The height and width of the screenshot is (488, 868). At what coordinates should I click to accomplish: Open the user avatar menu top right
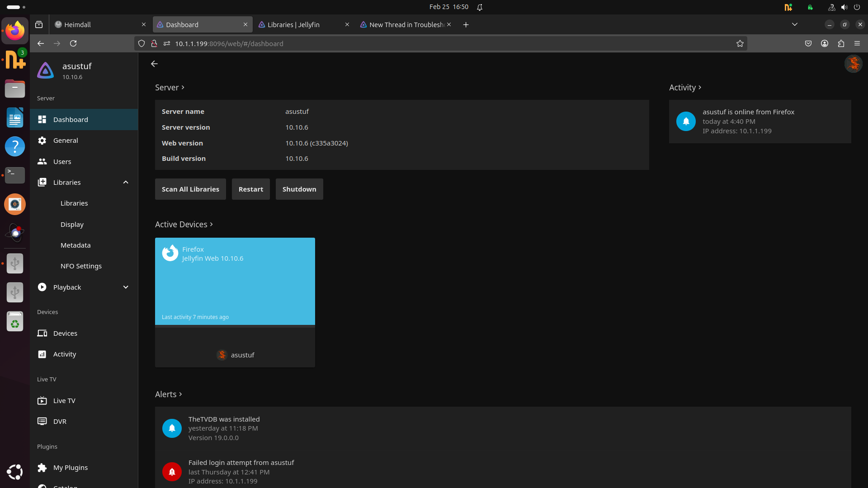pos(853,64)
